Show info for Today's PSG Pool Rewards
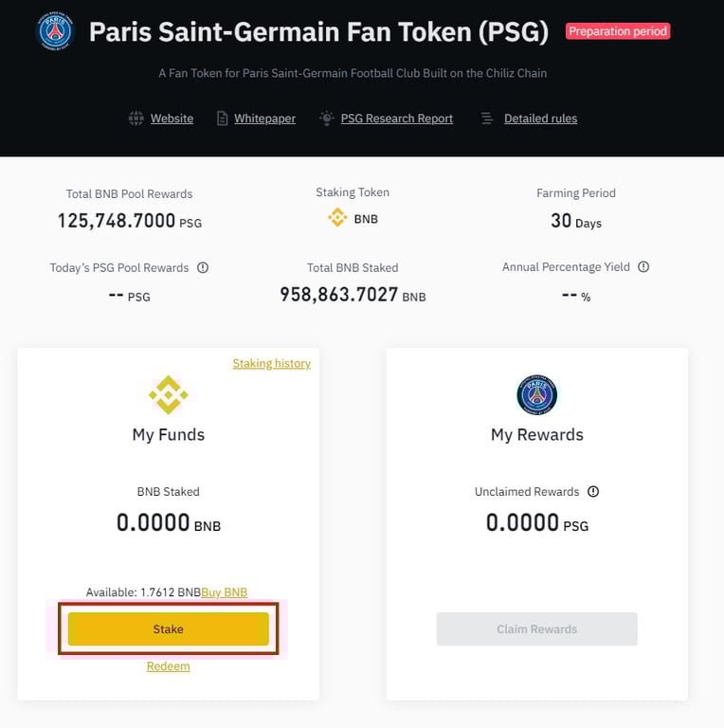 pos(203,267)
